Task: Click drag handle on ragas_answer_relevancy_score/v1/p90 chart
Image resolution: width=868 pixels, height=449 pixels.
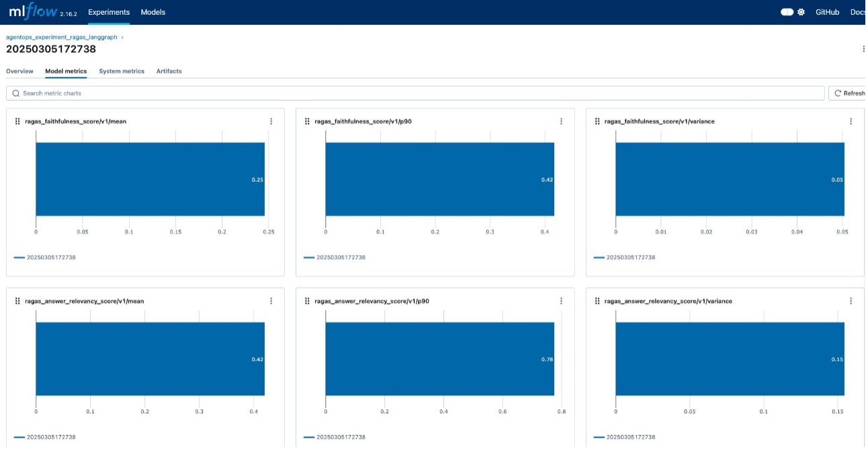Action: tap(307, 301)
